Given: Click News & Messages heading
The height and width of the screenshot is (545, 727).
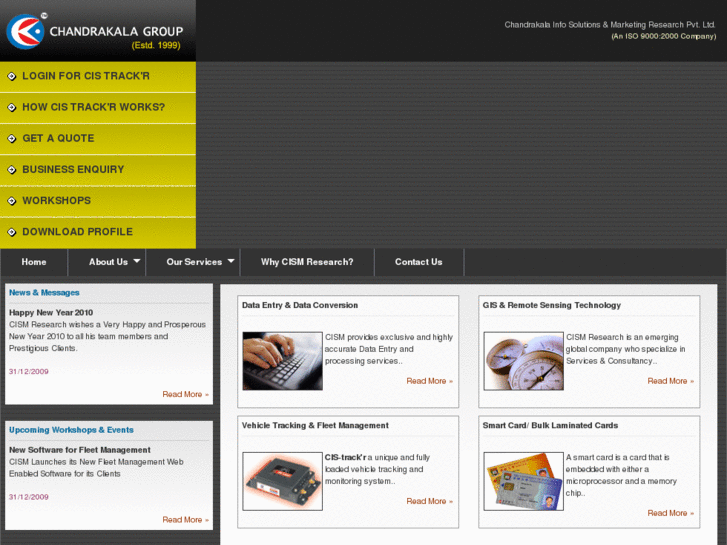Looking at the screenshot, I should click(x=44, y=293).
